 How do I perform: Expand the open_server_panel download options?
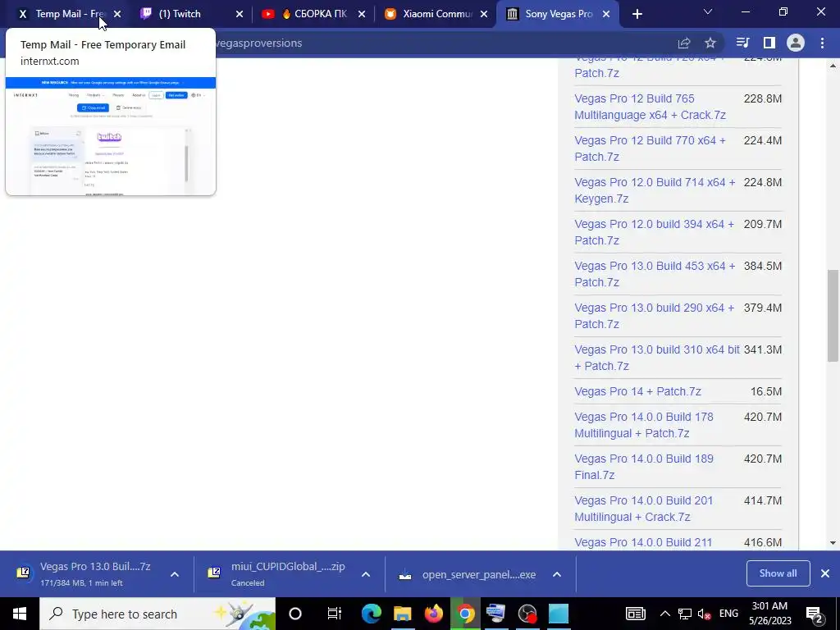(x=557, y=574)
